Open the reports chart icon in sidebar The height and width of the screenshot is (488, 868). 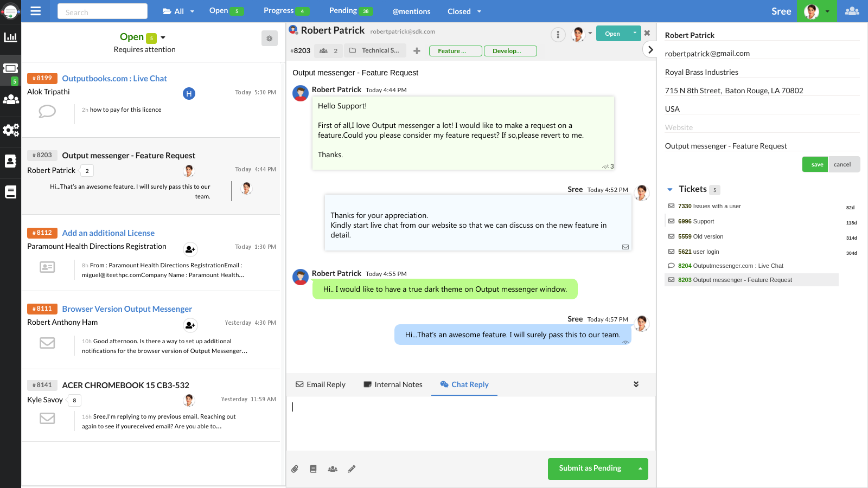[10, 37]
